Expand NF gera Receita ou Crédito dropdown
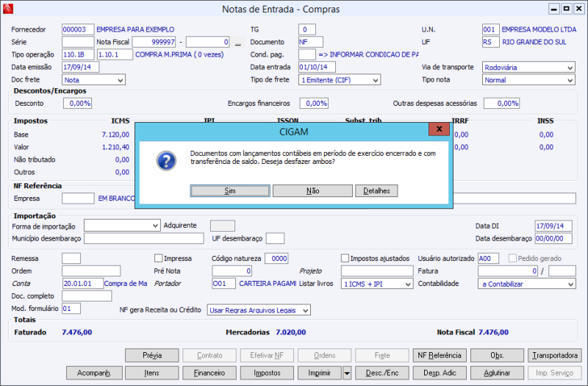The image size is (588, 386). (259, 310)
